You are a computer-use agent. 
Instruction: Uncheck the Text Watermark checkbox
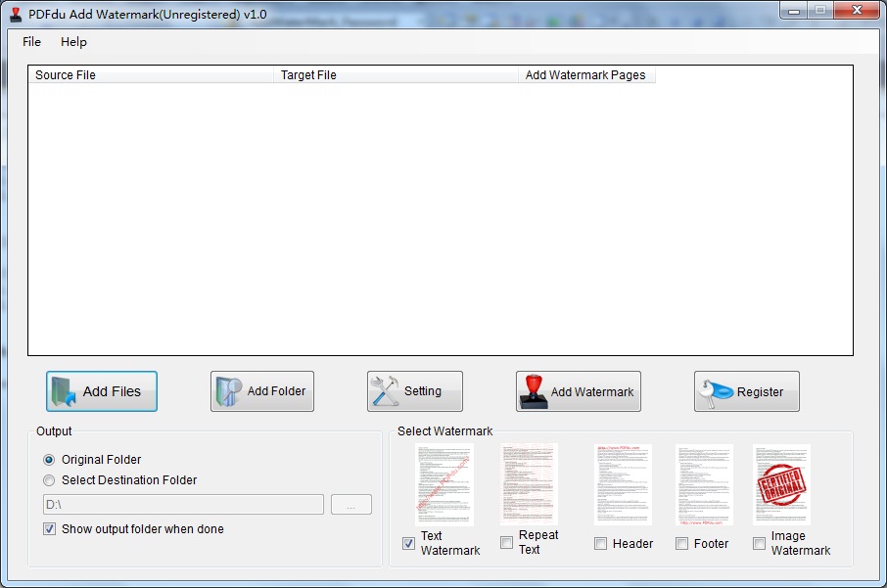pos(408,543)
